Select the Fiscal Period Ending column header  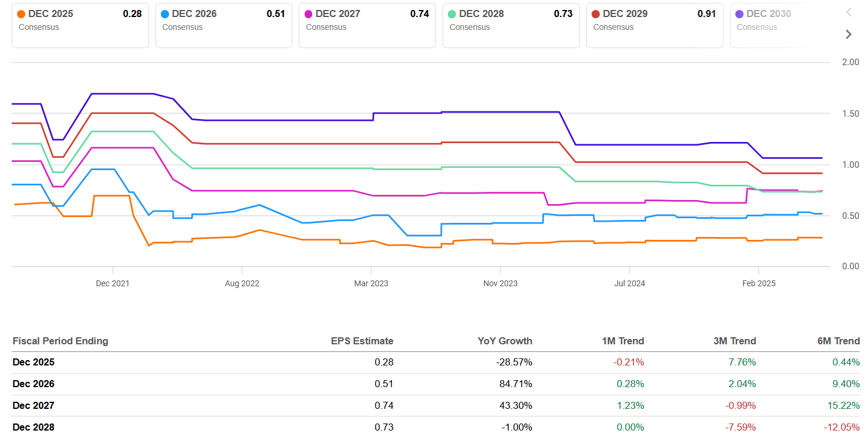coord(61,341)
